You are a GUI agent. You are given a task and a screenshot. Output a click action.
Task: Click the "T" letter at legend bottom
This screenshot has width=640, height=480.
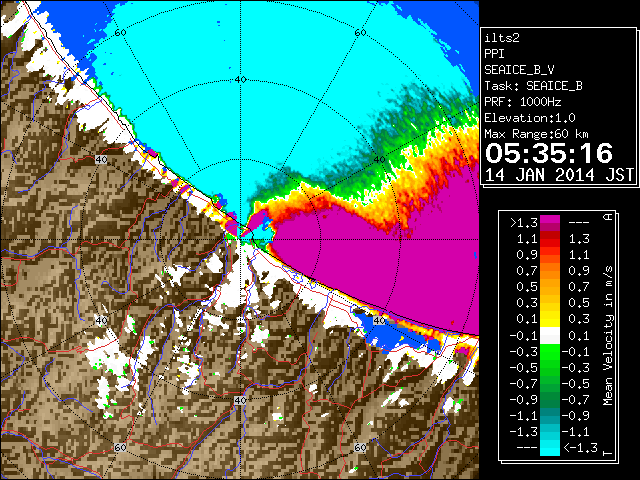tap(608, 453)
